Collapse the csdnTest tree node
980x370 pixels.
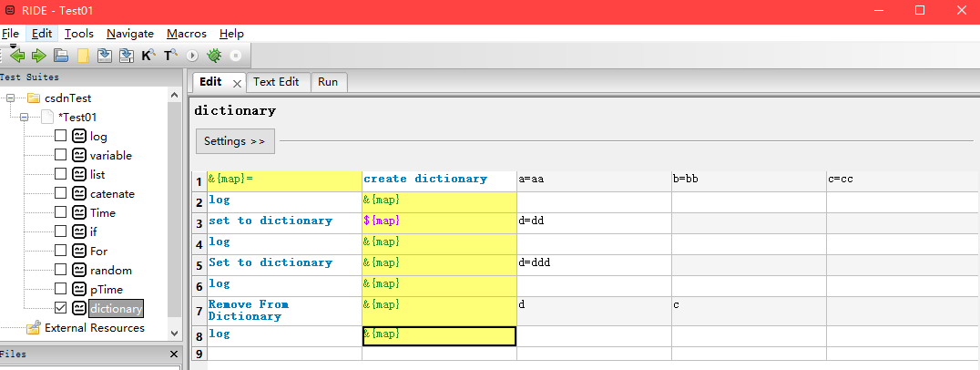coord(10,98)
